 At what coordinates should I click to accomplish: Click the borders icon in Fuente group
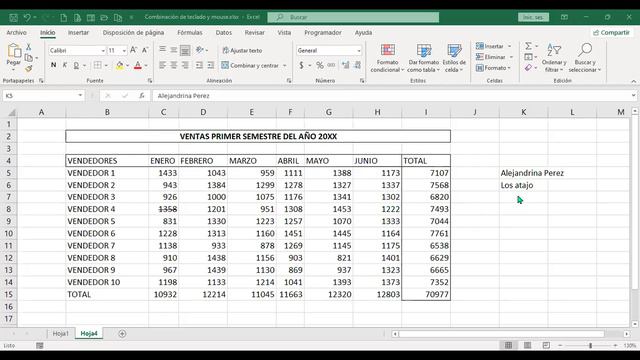(x=98, y=65)
